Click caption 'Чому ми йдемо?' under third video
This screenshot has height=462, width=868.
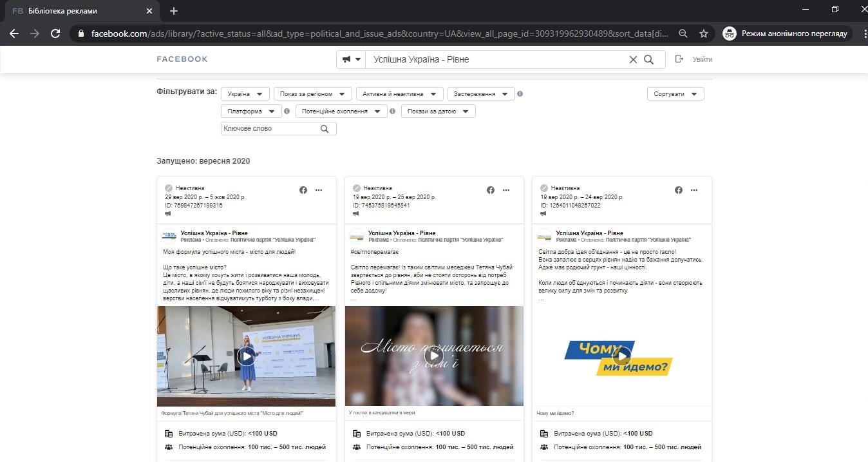[556, 413]
